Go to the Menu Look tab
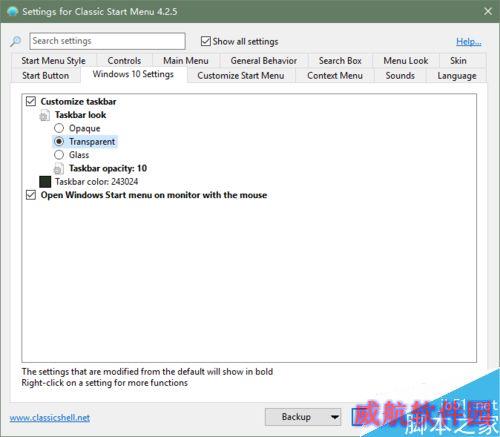 coord(406,61)
